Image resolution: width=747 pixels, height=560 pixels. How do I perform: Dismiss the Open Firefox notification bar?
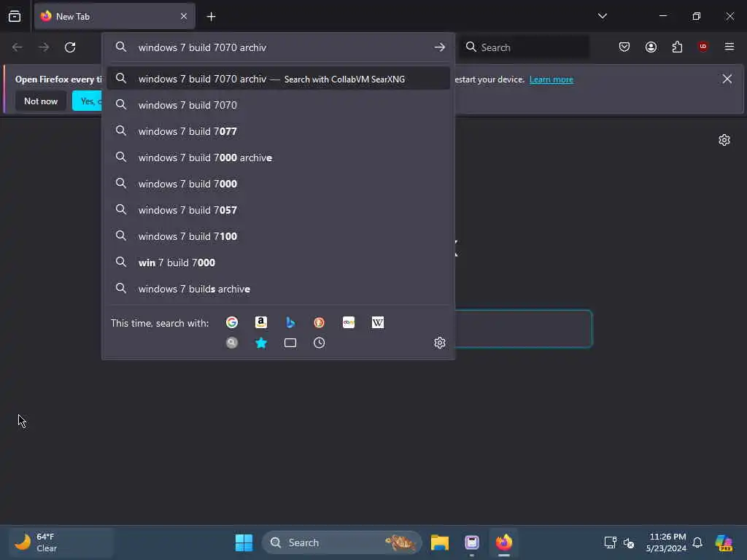(727, 79)
